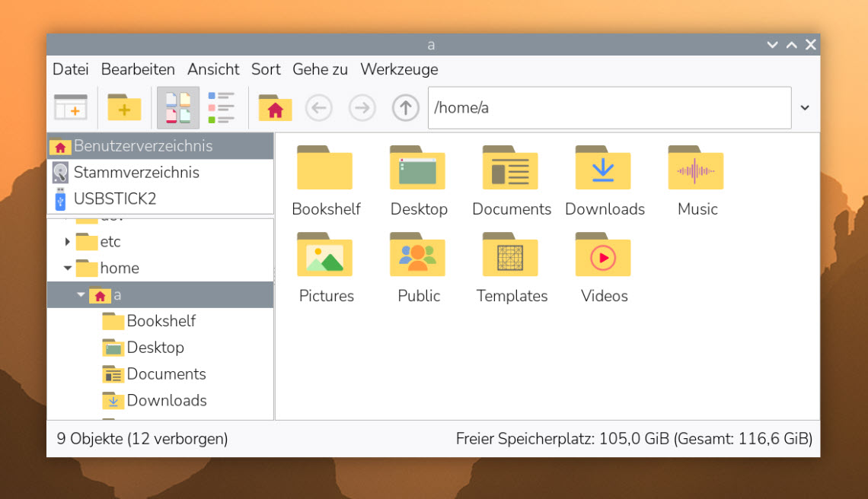Open the path history dropdown arrow
Viewport: 868px width, 499px height.
tap(805, 108)
